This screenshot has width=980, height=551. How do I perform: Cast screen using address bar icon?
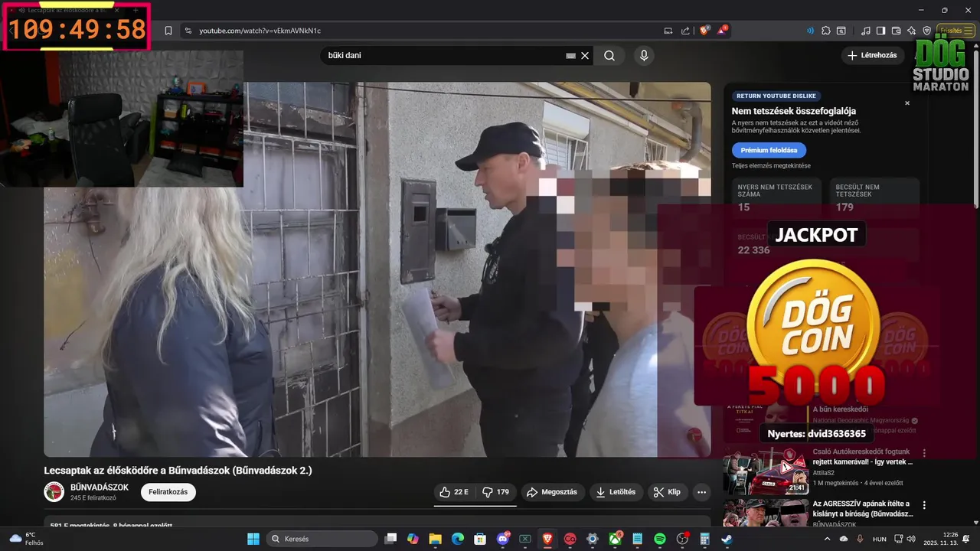pos(668,31)
